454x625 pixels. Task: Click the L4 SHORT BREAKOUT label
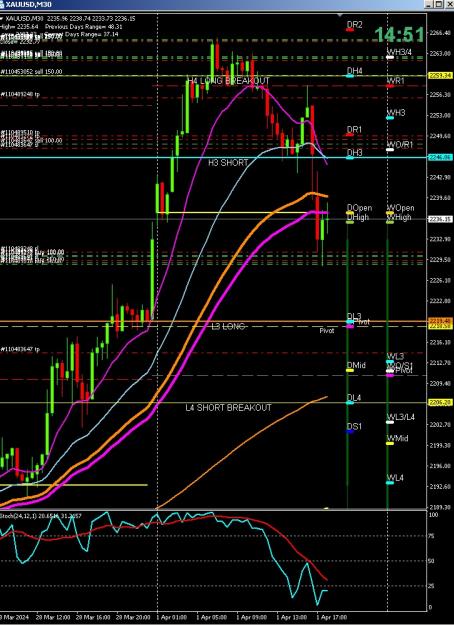point(228,408)
